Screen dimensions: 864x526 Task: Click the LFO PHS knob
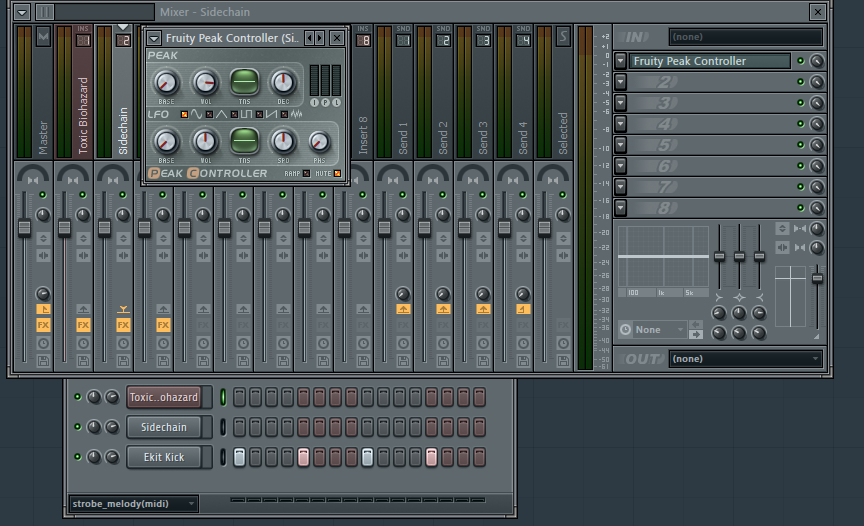point(319,142)
